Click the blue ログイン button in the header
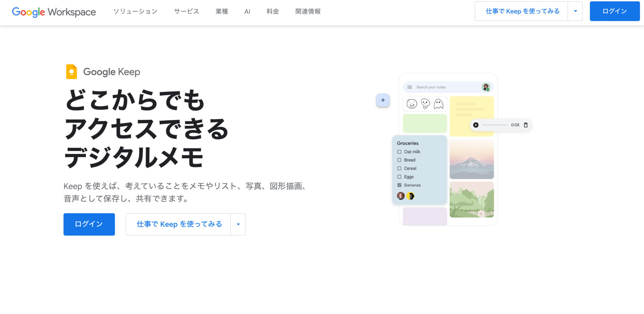644x314 pixels. click(x=614, y=11)
